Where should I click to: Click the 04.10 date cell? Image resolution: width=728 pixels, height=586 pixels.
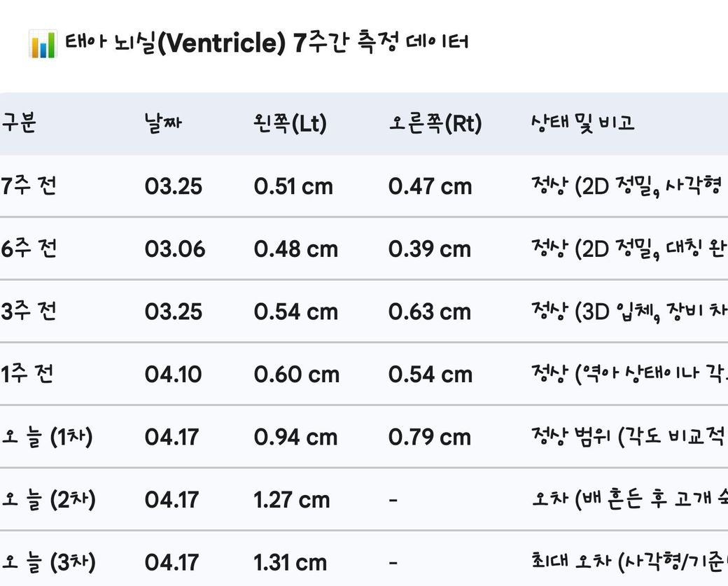(174, 375)
